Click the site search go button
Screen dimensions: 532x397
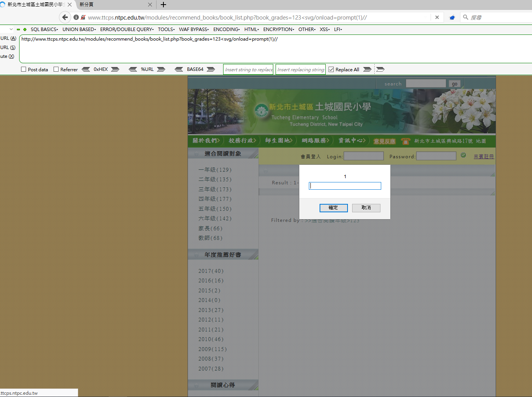(x=455, y=84)
